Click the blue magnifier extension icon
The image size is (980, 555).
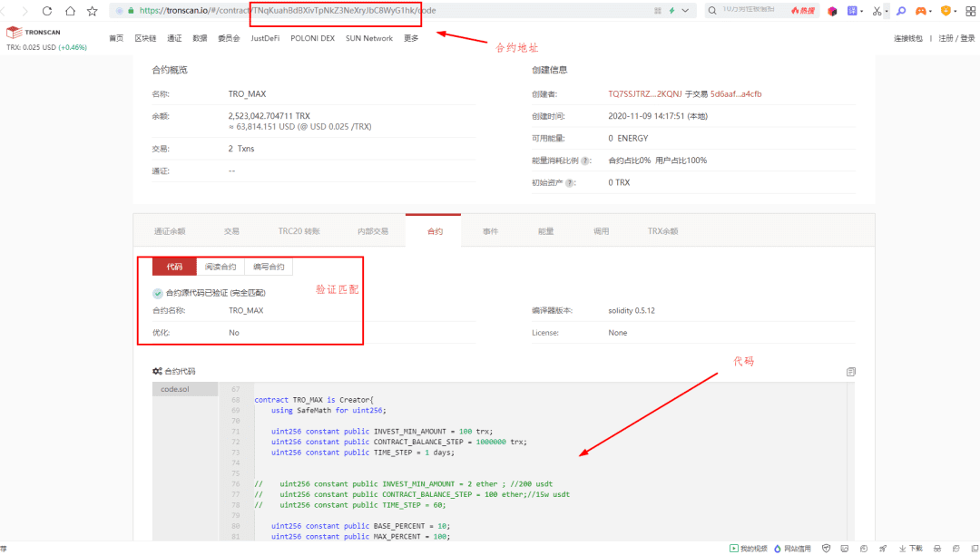click(x=901, y=11)
